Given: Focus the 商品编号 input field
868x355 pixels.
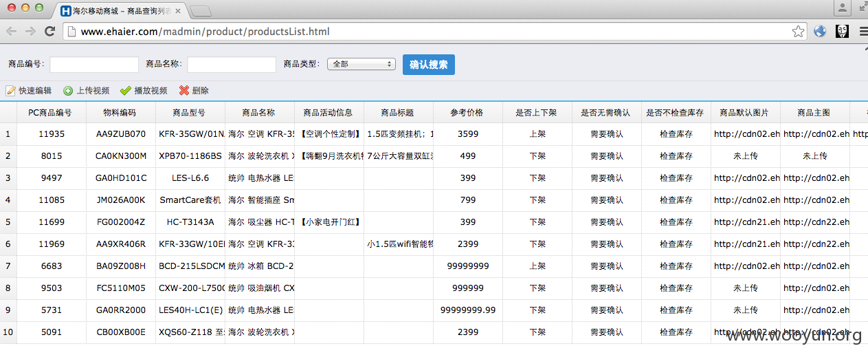Looking at the screenshot, I should point(94,64).
